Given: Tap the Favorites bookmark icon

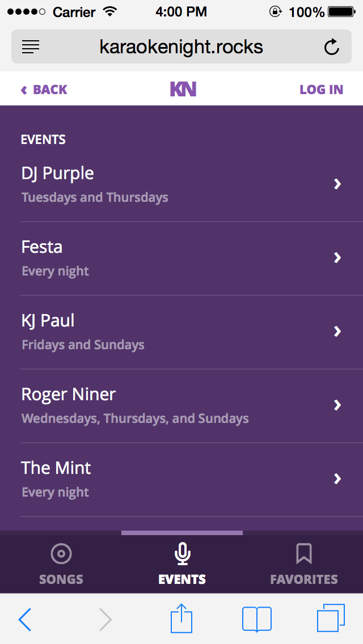Looking at the screenshot, I should 304,554.
